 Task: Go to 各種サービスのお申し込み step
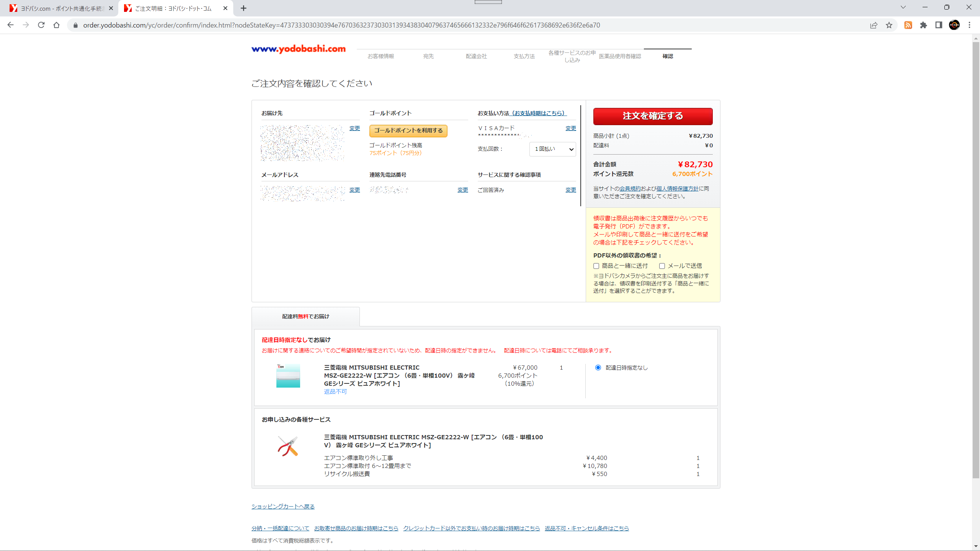pyautogui.click(x=572, y=56)
